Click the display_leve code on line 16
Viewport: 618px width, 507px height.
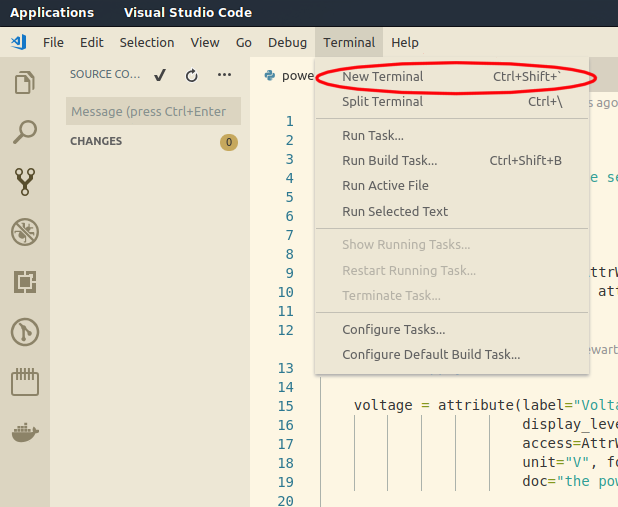[570, 424]
